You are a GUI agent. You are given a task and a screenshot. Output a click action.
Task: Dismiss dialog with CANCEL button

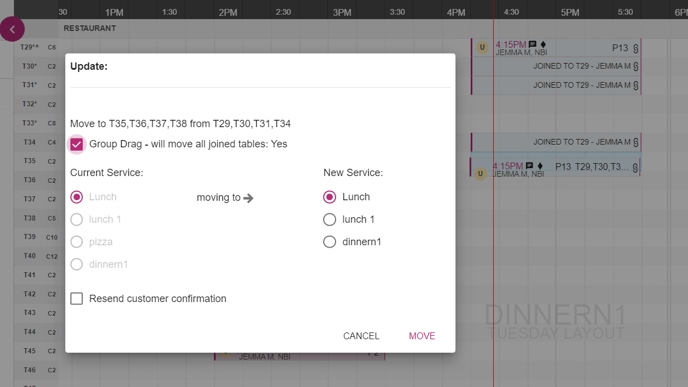pyautogui.click(x=361, y=336)
